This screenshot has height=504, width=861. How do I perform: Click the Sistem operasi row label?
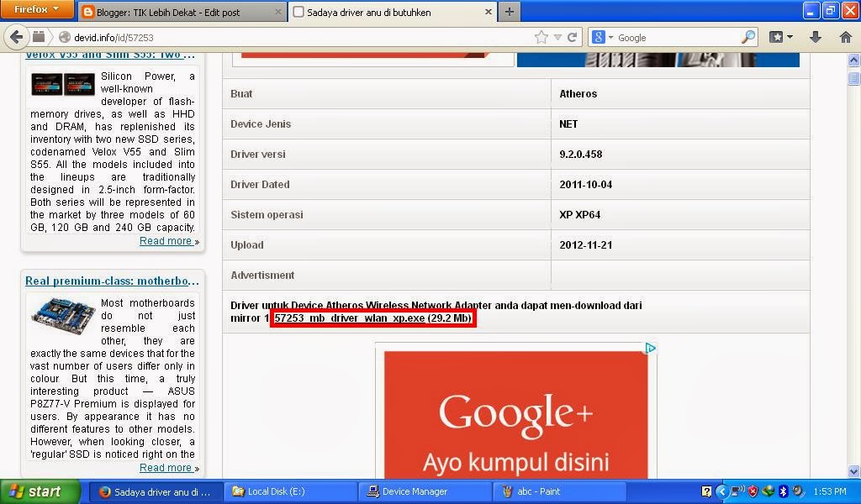(267, 214)
